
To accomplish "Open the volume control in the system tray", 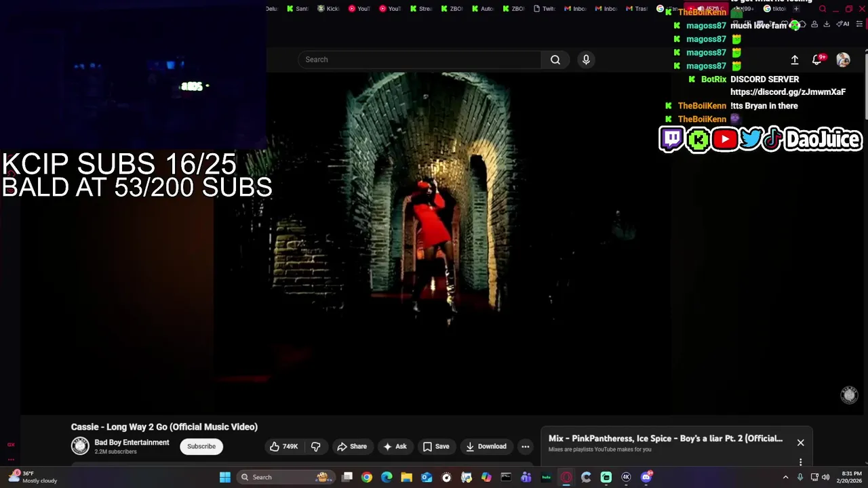I will (825, 477).
